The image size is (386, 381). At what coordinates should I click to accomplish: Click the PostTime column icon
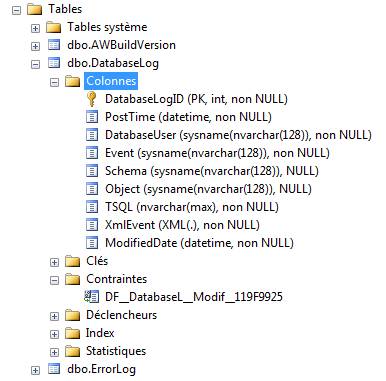point(92,117)
